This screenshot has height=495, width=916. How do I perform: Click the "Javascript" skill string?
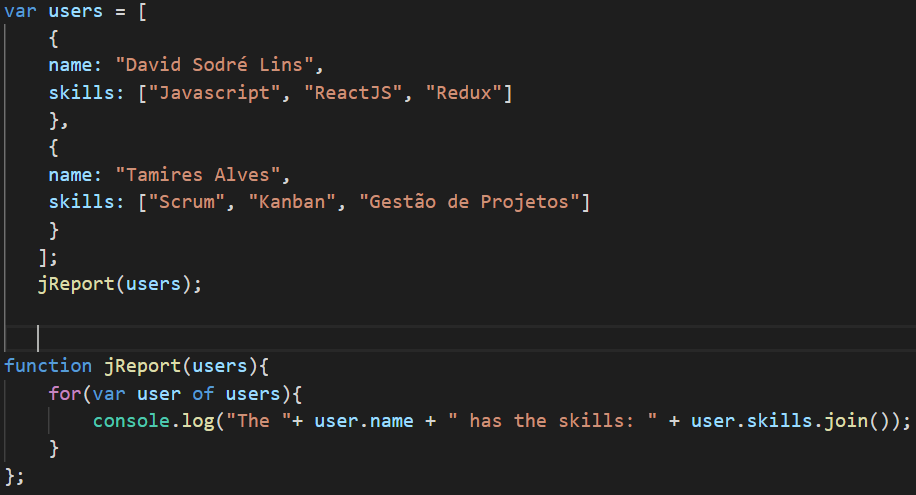[215, 92]
